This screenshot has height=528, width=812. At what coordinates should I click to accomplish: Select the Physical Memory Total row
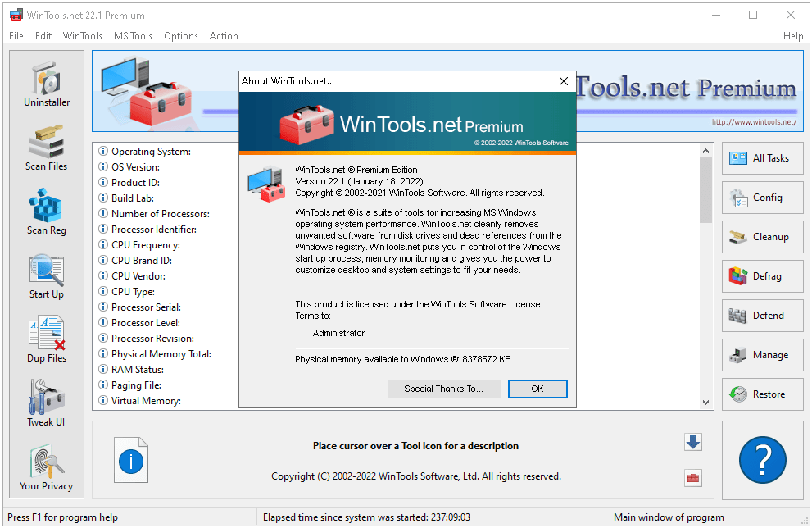(x=156, y=353)
